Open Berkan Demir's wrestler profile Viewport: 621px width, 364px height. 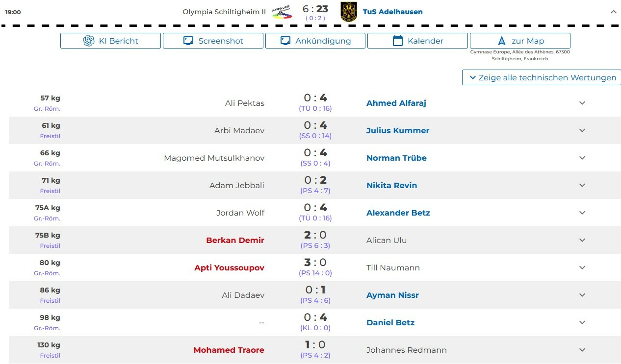click(x=235, y=241)
